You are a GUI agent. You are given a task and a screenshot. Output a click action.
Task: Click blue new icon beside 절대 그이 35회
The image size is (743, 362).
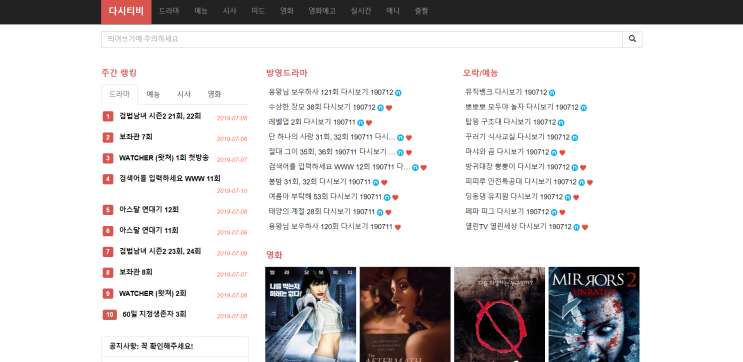(x=400, y=153)
